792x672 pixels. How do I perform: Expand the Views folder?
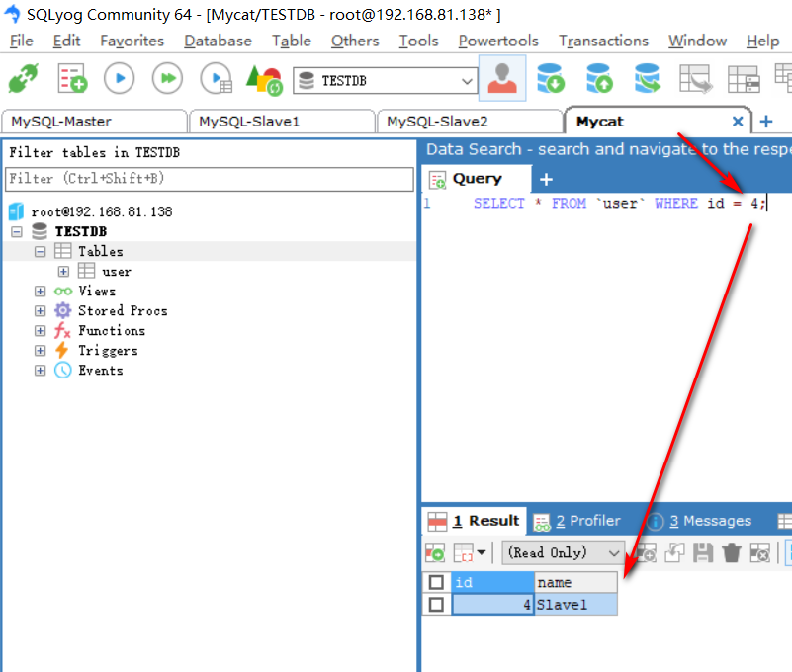tap(40, 292)
